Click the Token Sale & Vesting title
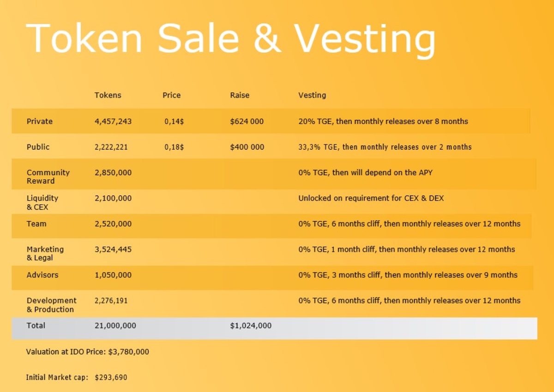The image size is (554, 392). point(230,39)
